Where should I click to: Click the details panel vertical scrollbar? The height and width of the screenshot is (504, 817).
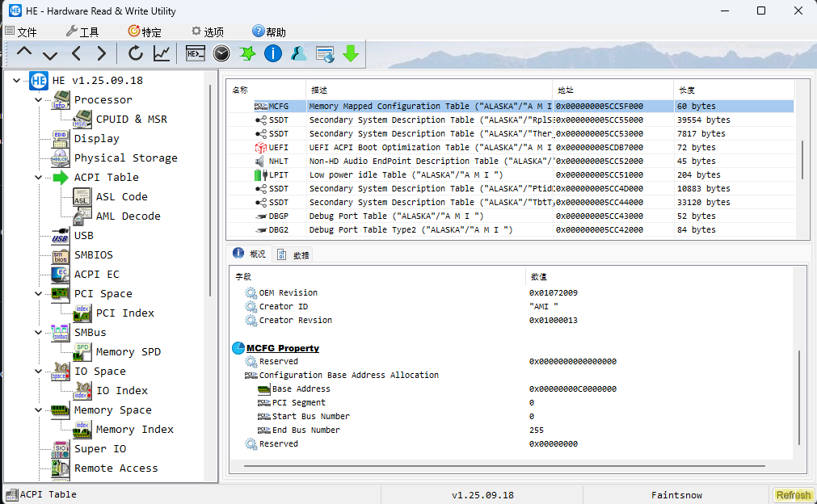[x=799, y=397]
